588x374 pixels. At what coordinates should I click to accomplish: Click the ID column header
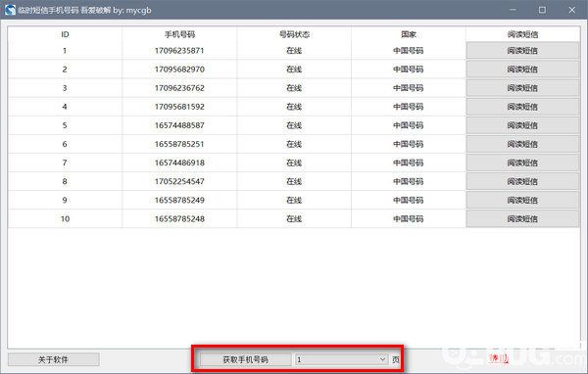coord(65,34)
